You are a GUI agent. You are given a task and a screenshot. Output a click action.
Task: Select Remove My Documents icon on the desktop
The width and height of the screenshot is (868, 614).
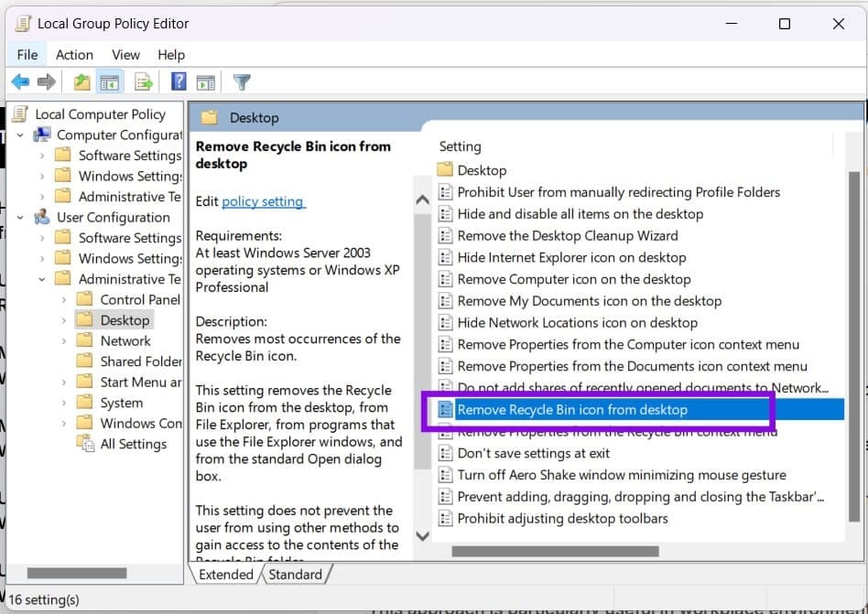pos(590,301)
